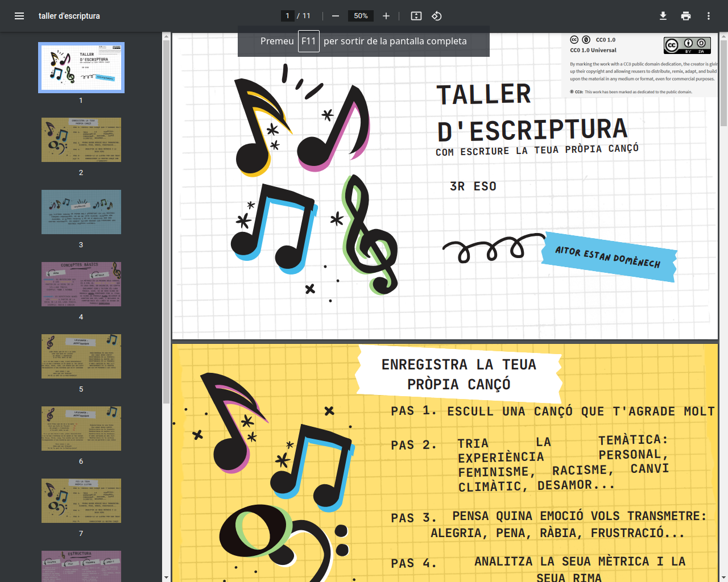Click the zoom in plus icon
This screenshot has height=582, width=728.
386,16
